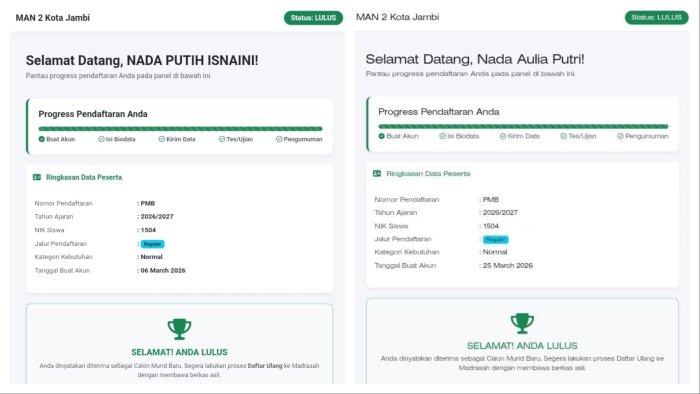Click right panel 'PMB' registration number

click(491, 199)
